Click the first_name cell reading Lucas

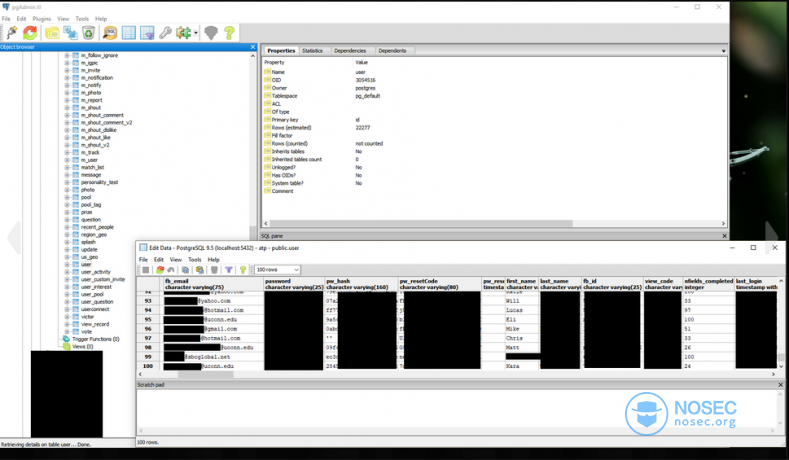click(x=522, y=310)
